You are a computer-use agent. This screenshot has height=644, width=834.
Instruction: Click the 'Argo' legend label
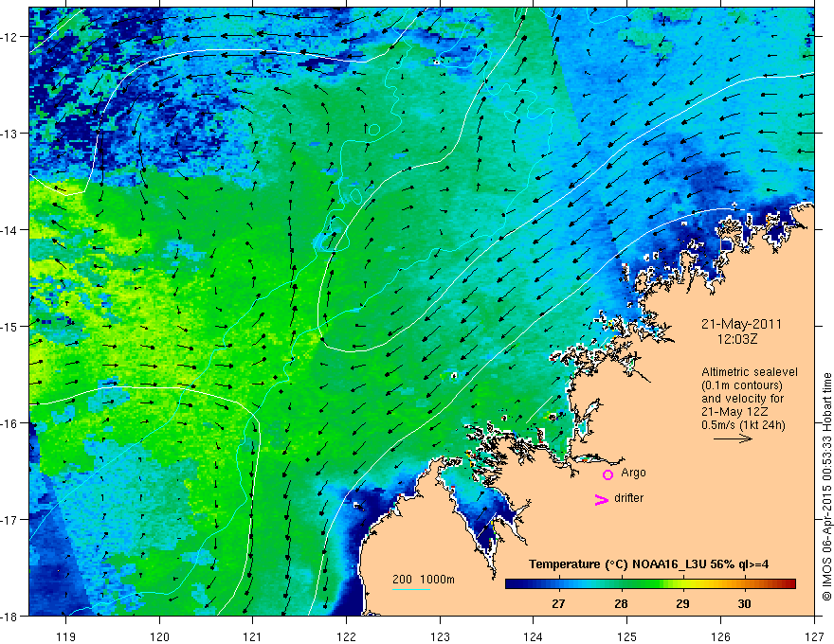(x=633, y=473)
